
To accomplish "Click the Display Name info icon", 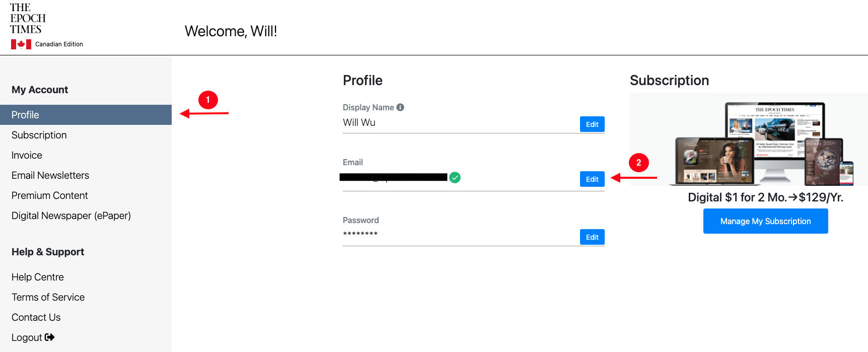I will [x=400, y=107].
